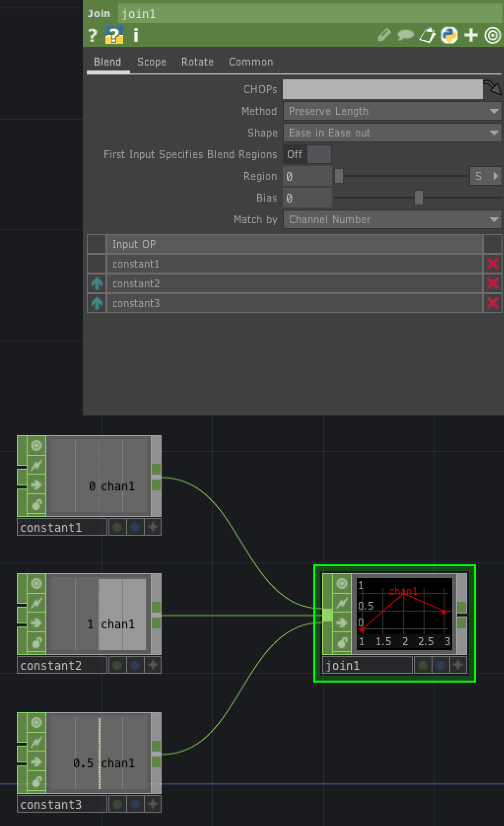Image resolution: width=504 pixels, height=826 pixels.
Task: Click the CHOPs field arrow picker icon
Action: (493, 88)
